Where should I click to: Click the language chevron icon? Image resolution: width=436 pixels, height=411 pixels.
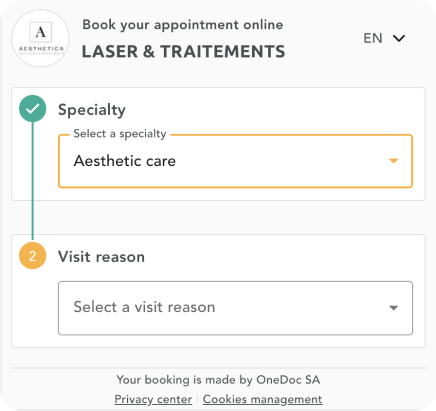tap(399, 38)
